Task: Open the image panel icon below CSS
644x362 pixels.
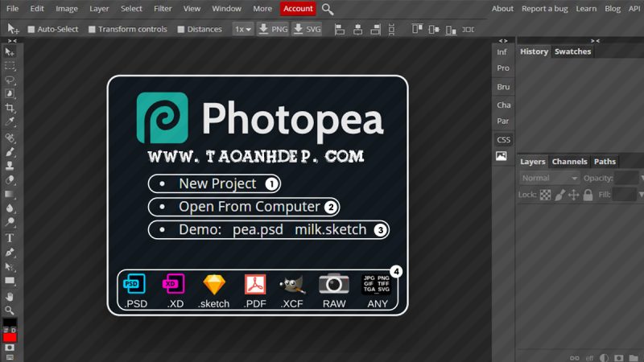Action: point(501,156)
